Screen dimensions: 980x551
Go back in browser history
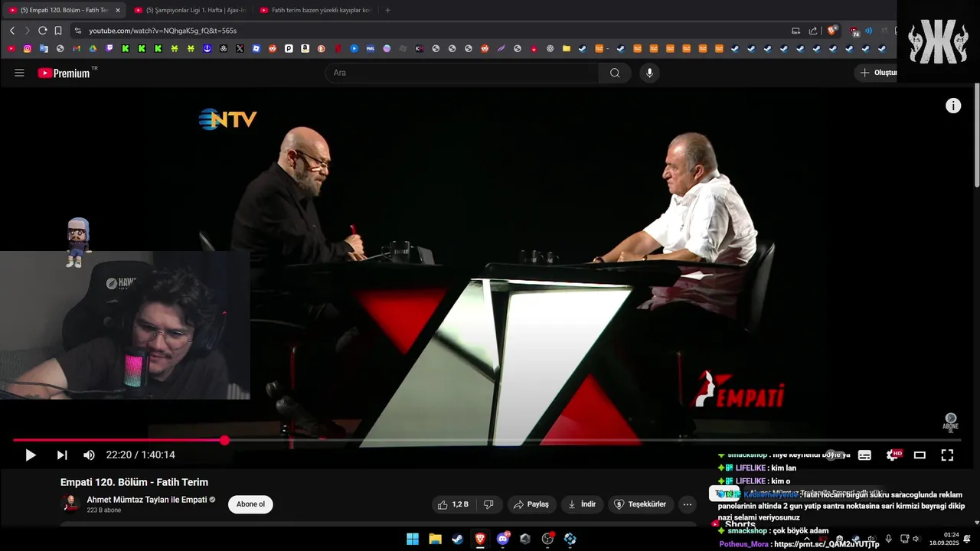click(x=12, y=31)
